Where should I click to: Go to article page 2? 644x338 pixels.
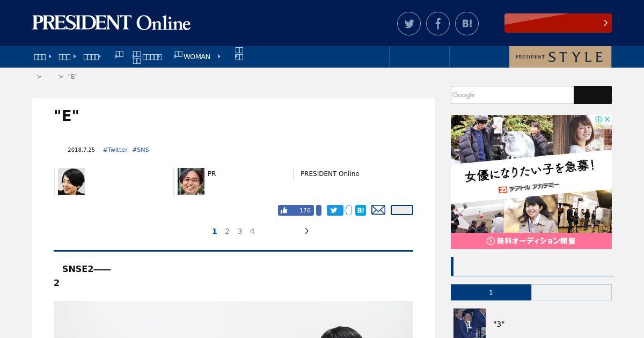click(227, 231)
